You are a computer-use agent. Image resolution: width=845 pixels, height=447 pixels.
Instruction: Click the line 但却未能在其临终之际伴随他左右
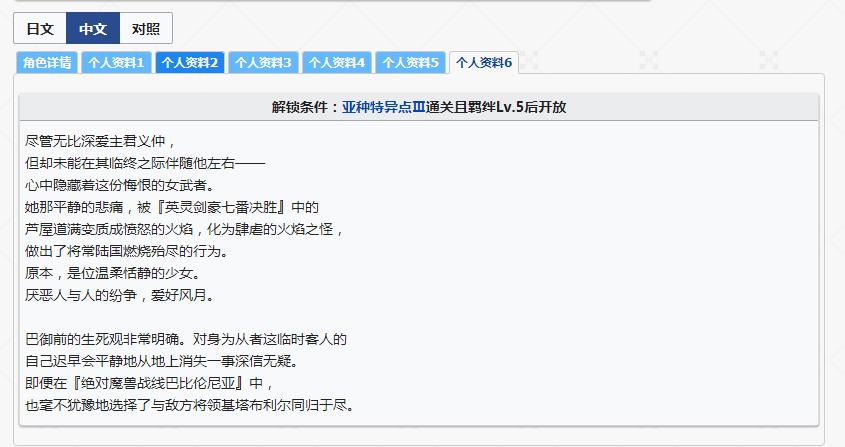point(145,163)
